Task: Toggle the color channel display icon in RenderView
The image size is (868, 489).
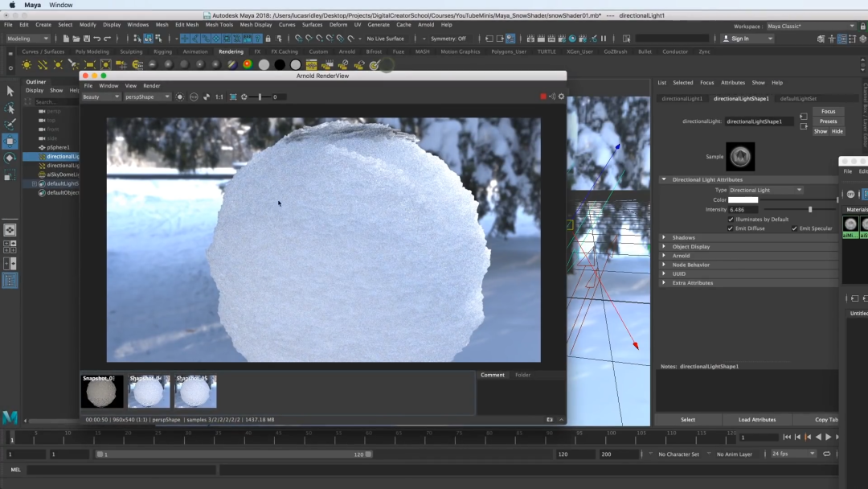Action: pos(194,97)
